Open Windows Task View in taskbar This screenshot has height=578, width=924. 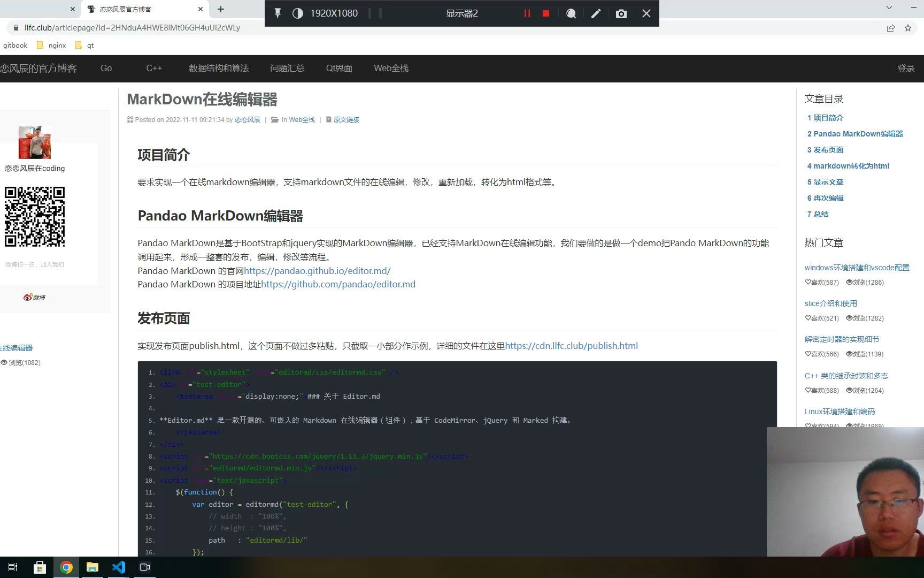click(13, 567)
